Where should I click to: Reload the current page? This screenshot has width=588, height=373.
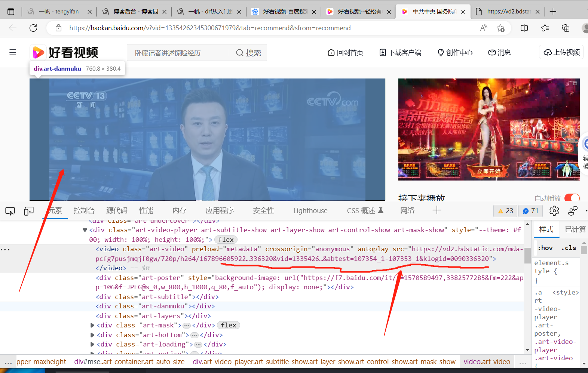(x=33, y=28)
